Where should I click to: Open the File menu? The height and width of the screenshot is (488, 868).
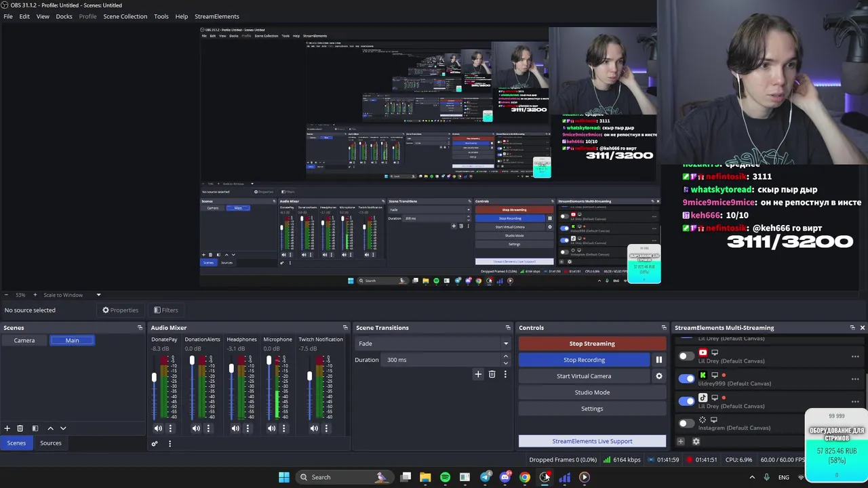pyautogui.click(x=8, y=16)
